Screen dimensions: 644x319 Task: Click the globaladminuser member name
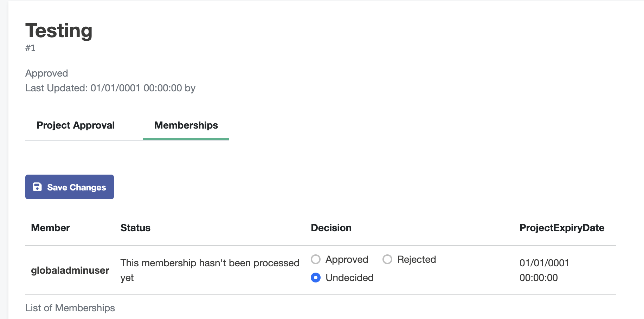(70, 270)
